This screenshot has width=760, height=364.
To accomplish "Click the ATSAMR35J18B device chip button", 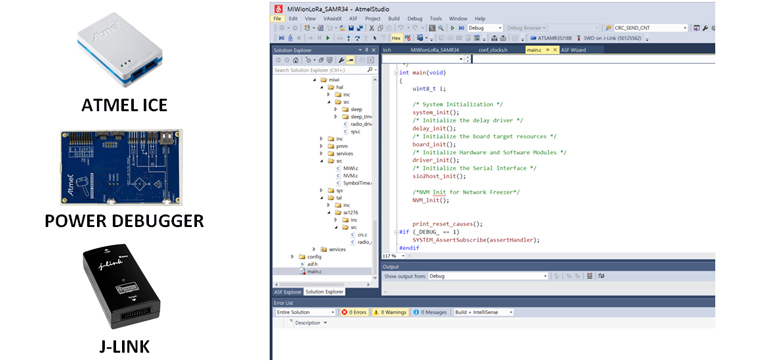I will point(551,38).
